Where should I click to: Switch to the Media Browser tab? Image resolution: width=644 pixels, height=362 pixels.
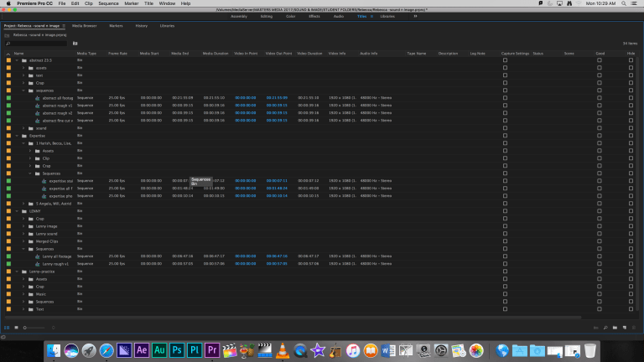84,26
